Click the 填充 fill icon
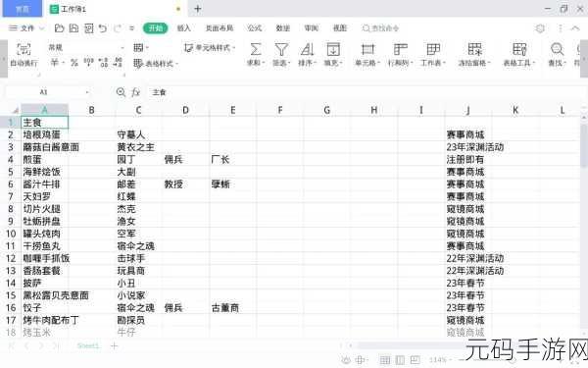This screenshot has width=588, height=368. point(333,49)
